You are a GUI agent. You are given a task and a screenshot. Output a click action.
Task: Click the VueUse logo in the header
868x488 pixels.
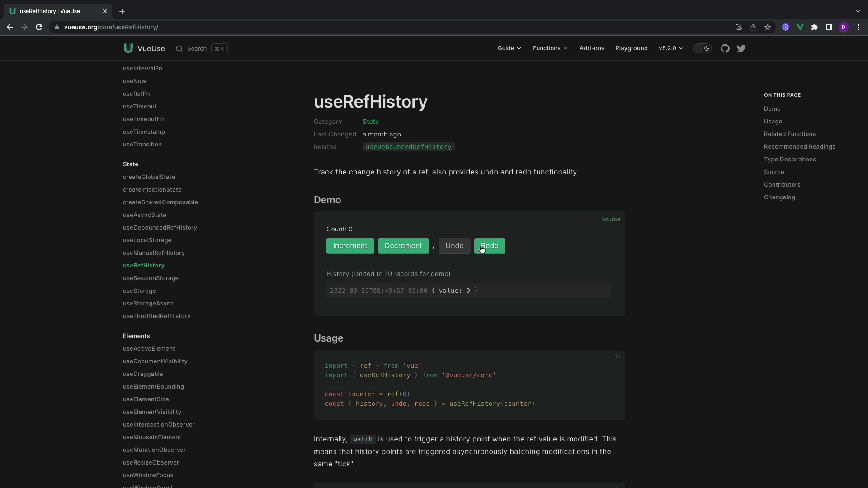[x=144, y=48]
